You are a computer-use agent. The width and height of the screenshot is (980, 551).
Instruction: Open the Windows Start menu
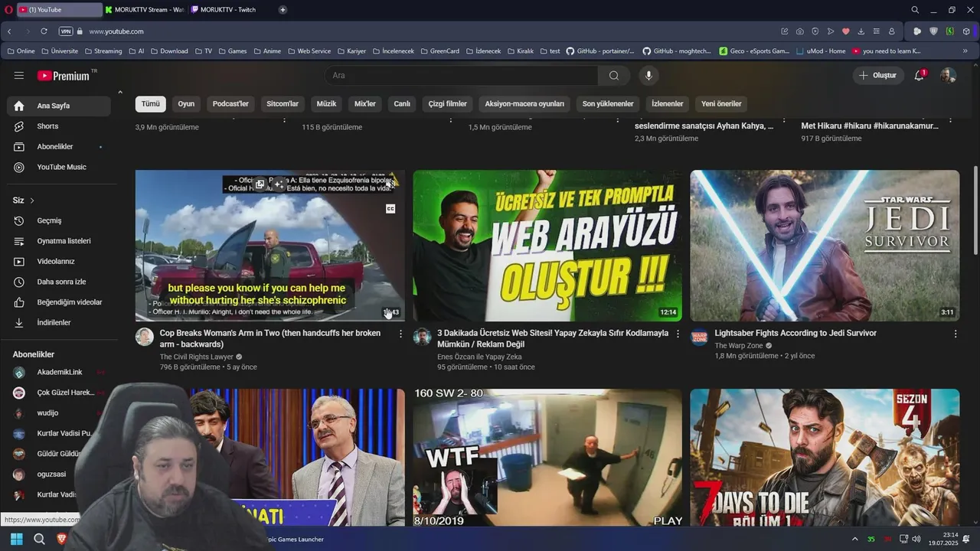pyautogui.click(x=16, y=540)
